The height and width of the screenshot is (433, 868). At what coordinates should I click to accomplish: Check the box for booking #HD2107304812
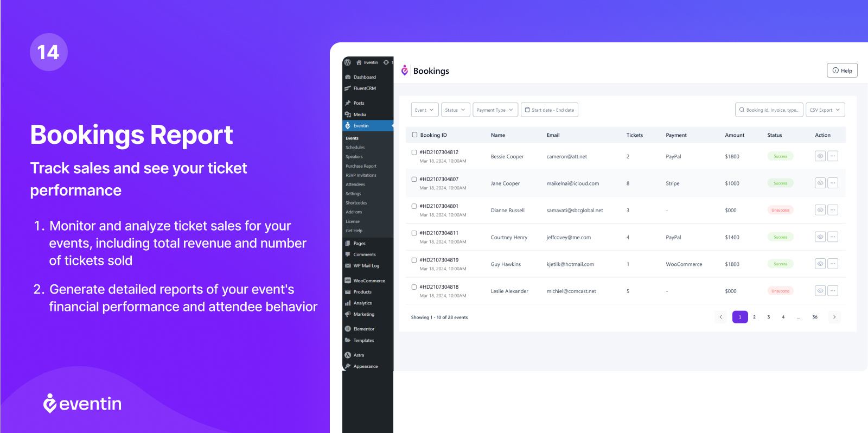(414, 152)
